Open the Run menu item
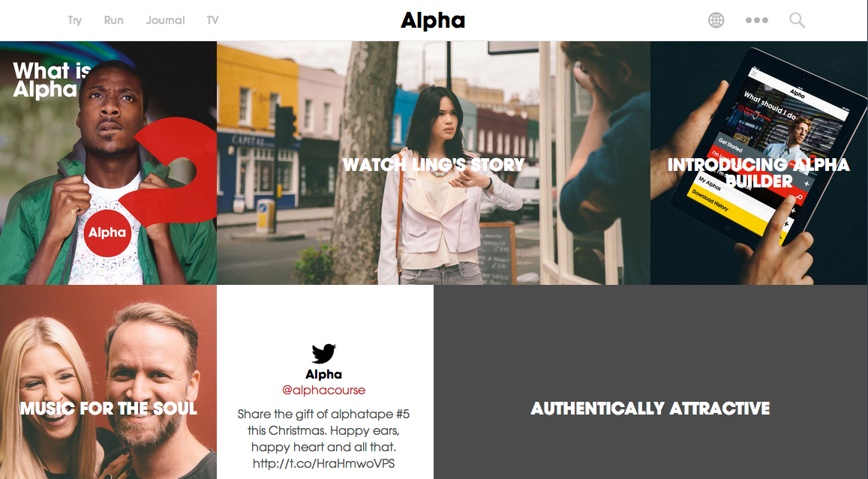Screen dimensions: 868x479 [x=113, y=20]
